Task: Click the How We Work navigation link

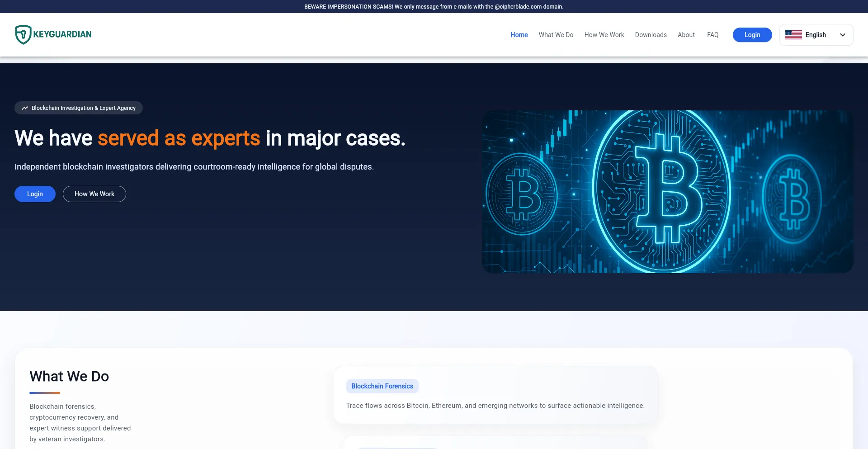Action: (604, 35)
